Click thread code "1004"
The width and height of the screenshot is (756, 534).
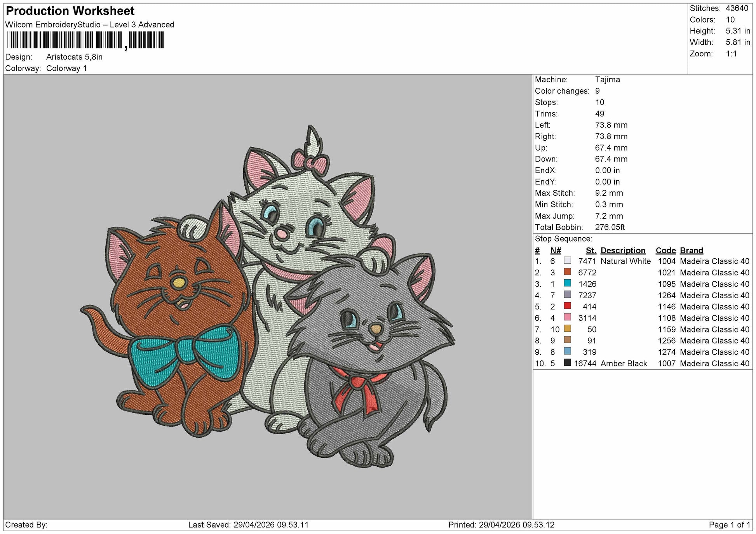click(667, 261)
